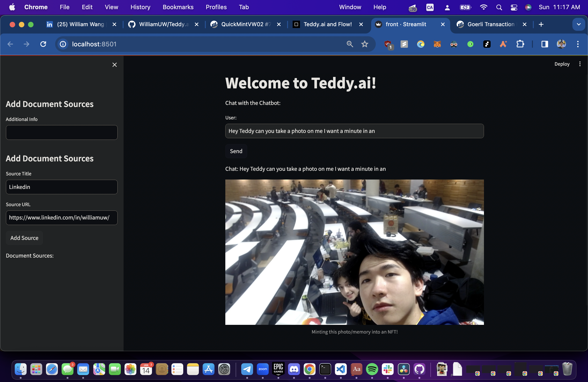Focus the Additional Info text field
This screenshot has width=588, height=382.
tap(62, 132)
